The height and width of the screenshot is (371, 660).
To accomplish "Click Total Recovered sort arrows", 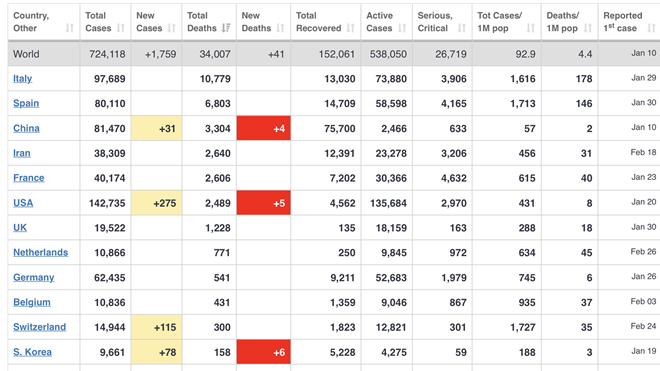I will coord(351,28).
